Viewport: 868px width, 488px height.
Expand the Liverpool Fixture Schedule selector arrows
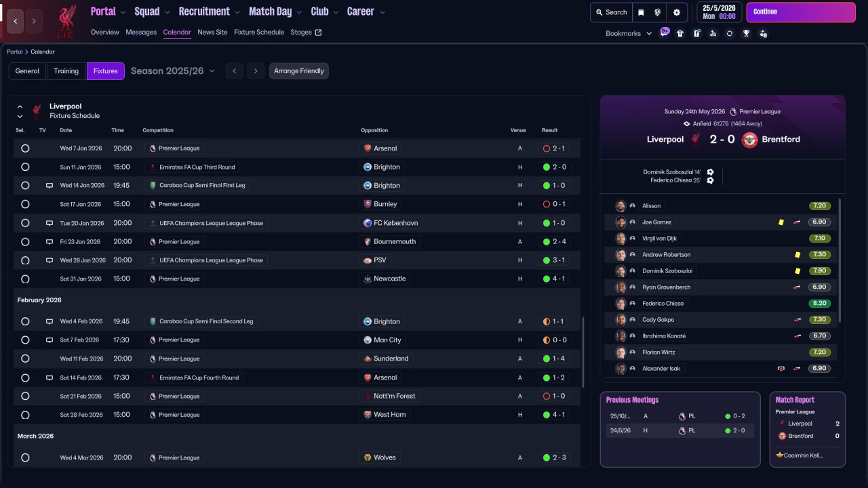20,111
